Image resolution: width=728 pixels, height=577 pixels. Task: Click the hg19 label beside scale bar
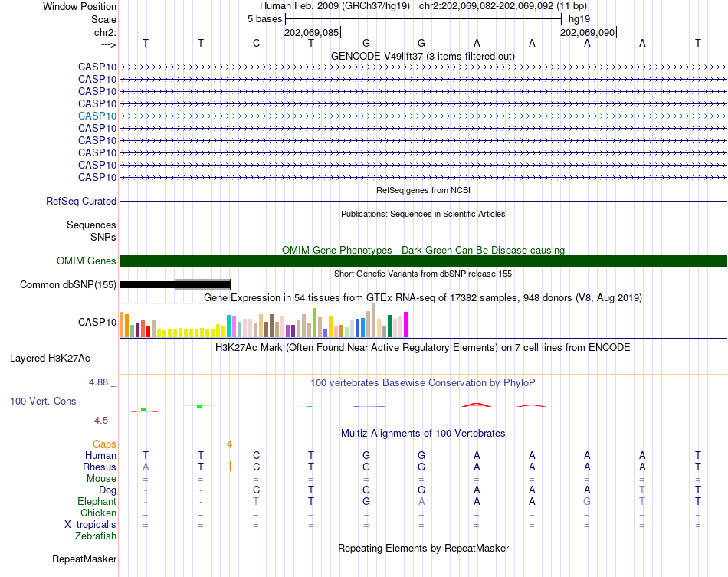[579, 19]
